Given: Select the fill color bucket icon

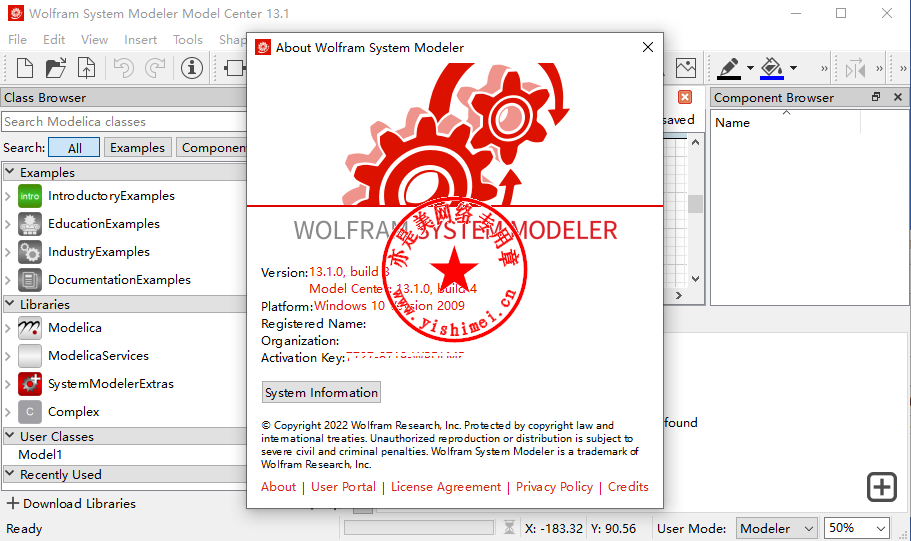Looking at the screenshot, I should pyautogui.click(x=772, y=68).
